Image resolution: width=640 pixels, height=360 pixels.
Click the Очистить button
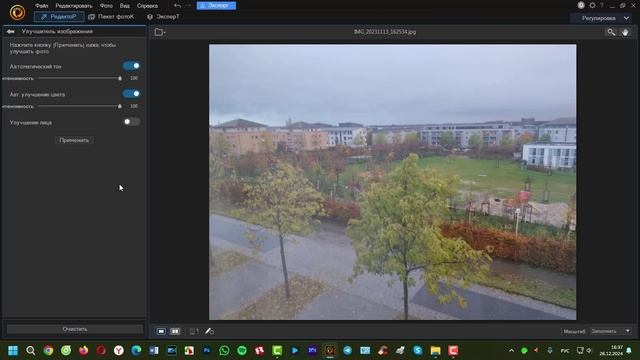(x=75, y=329)
